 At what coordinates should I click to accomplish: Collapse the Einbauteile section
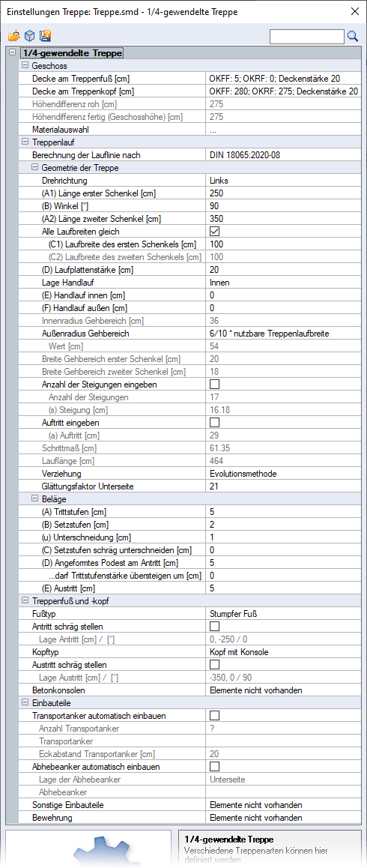click(x=25, y=703)
